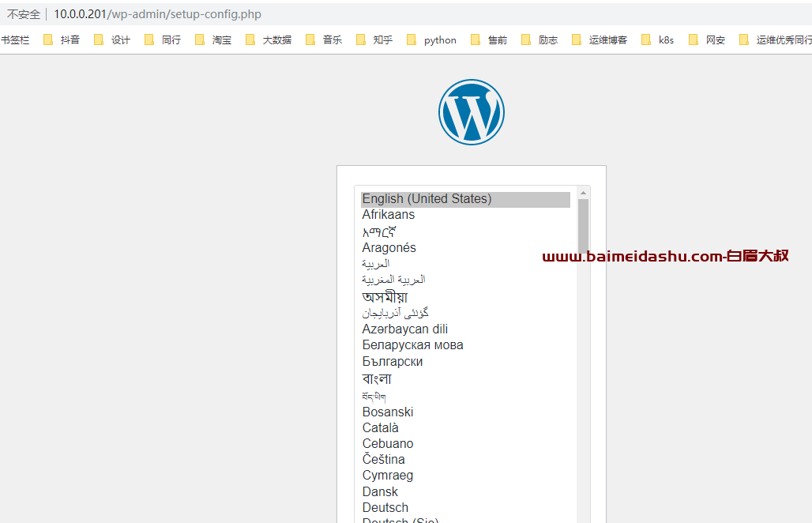812x523 pixels.
Task: Click the address bar URL
Action: pyautogui.click(x=157, y=14)
